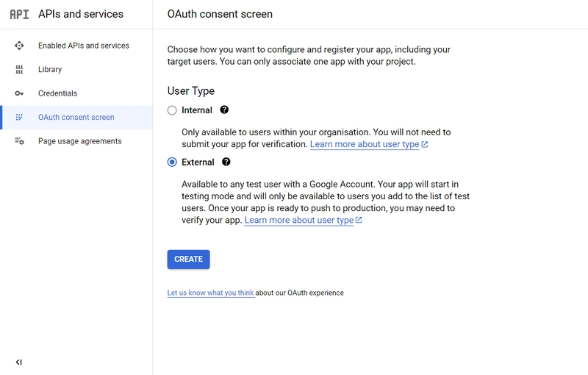Click 'about our OAuth experience' text
The width and height of the screenshot is (588, 375).
pos(300,293)
